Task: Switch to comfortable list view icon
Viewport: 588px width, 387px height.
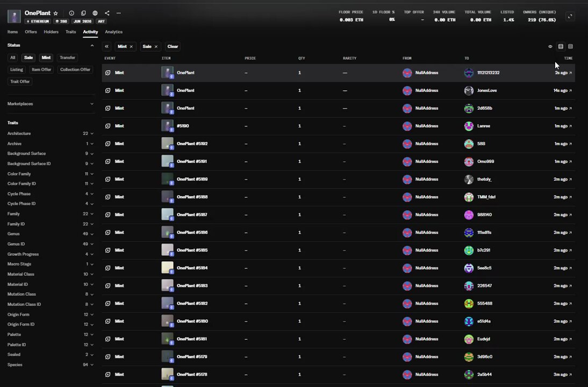Action: coord(561,47)
